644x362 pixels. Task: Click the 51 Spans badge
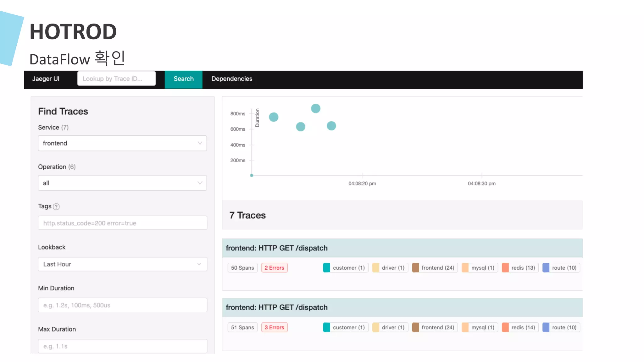242,327
